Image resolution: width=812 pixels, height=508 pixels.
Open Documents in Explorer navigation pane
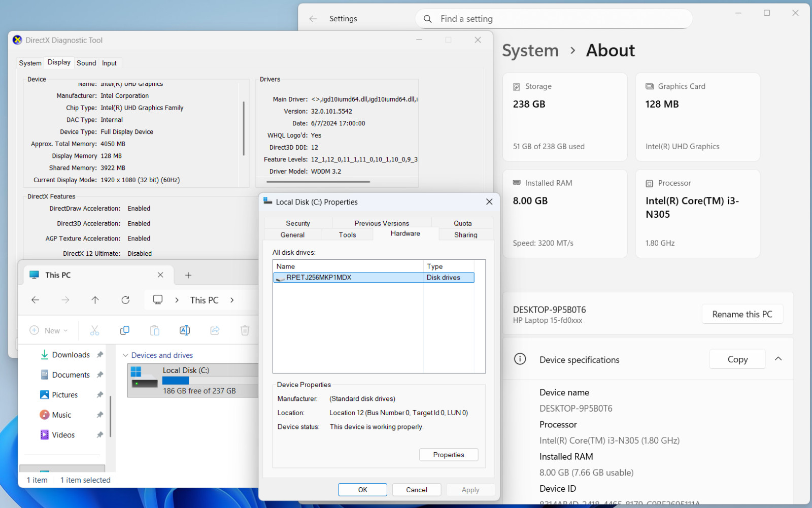click(71, 375)
